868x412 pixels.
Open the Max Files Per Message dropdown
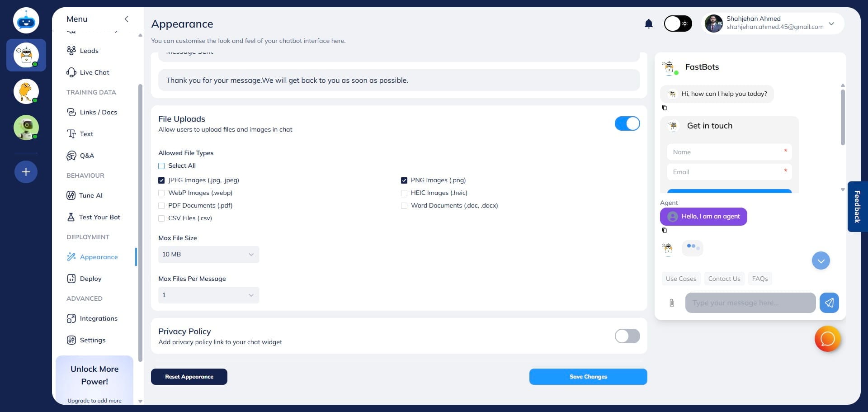[x=208, y=295]
